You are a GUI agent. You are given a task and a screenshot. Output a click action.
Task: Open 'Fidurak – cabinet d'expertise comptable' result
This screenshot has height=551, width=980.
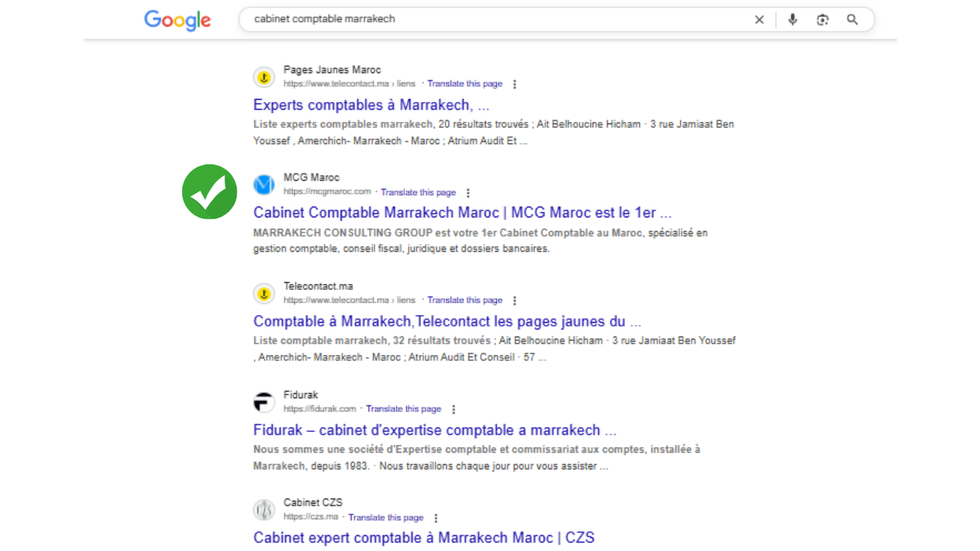tap(435, 430)
